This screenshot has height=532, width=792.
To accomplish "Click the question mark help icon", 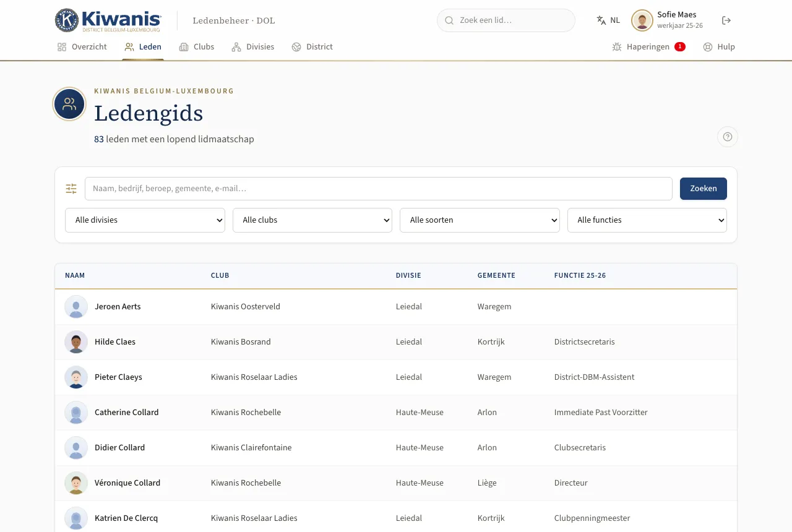I will 728,137.
